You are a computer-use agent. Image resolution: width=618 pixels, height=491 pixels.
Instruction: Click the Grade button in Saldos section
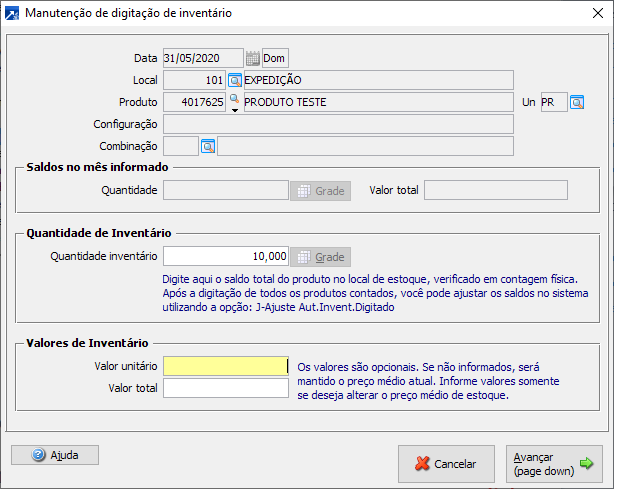[320, 190]
